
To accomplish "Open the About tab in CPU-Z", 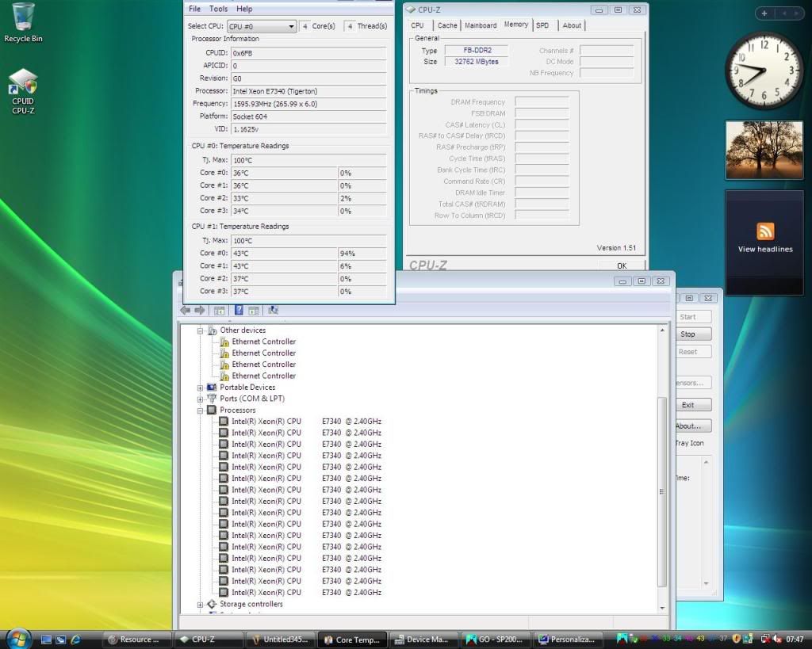I will [572, 25].
